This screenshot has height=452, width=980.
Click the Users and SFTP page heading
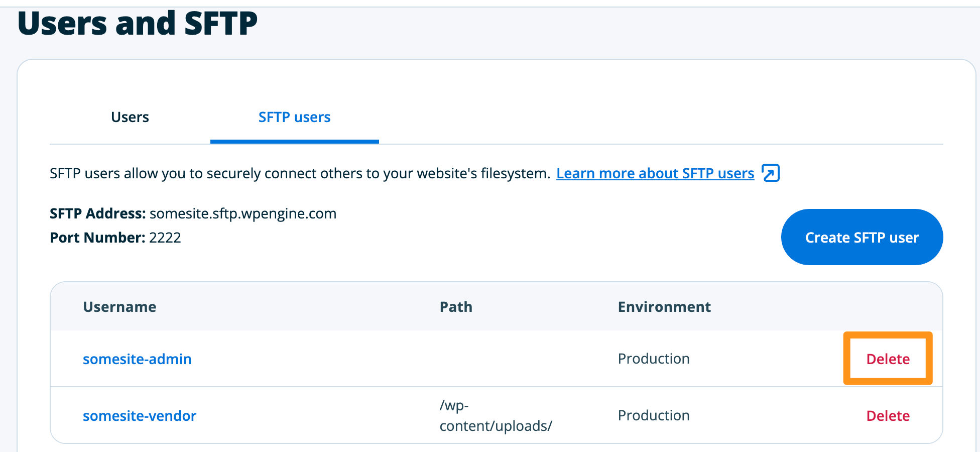pos(137,23)
